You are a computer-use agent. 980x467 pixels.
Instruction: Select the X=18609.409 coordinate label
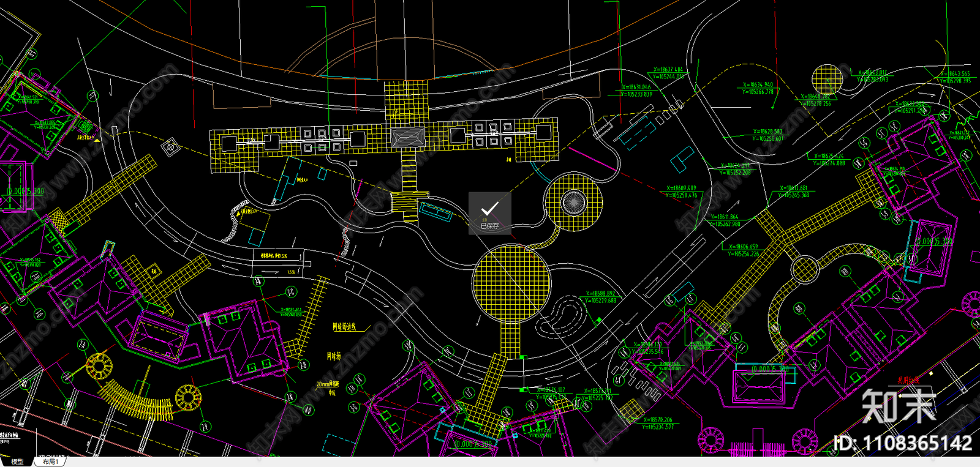click(x=681, y=189)
